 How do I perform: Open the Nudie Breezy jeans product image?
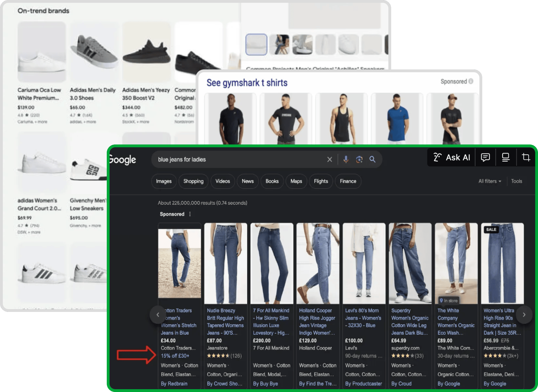coord(226,263)
